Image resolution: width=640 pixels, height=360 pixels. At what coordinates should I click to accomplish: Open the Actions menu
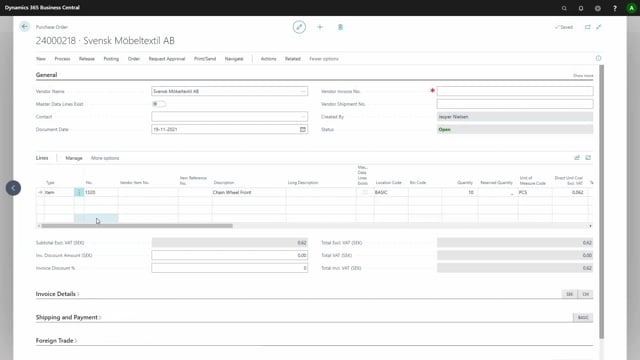click(269, 59)
